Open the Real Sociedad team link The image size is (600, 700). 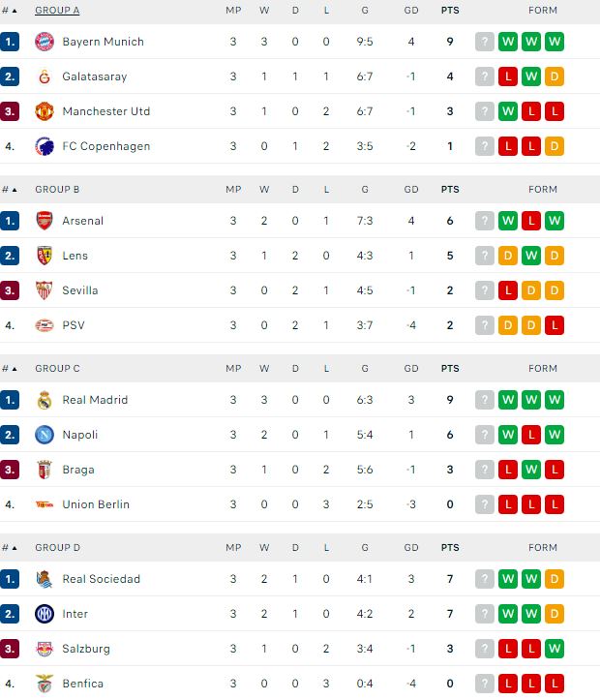tap(101, 579)
